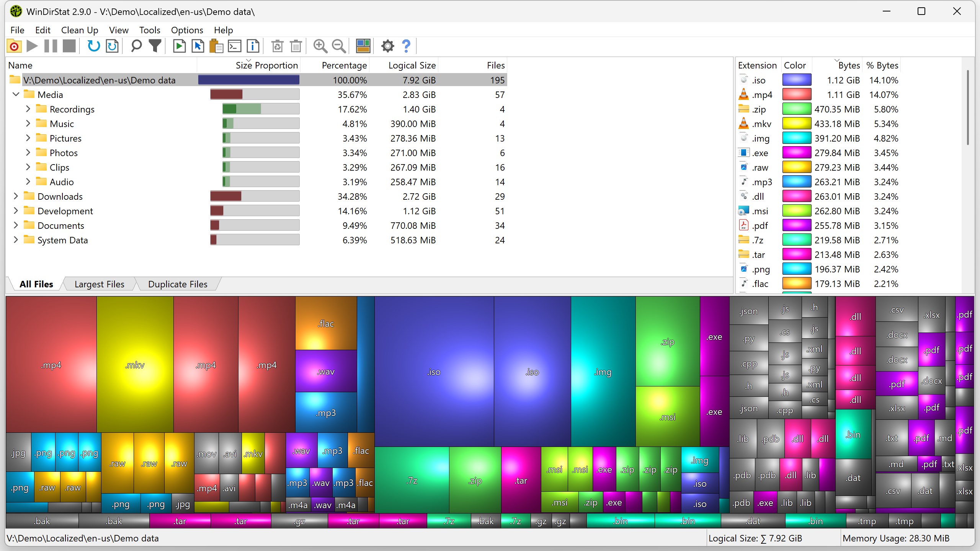Show properties with the info page icon
This screenshot has width=980, height=551.
point(253,46)
